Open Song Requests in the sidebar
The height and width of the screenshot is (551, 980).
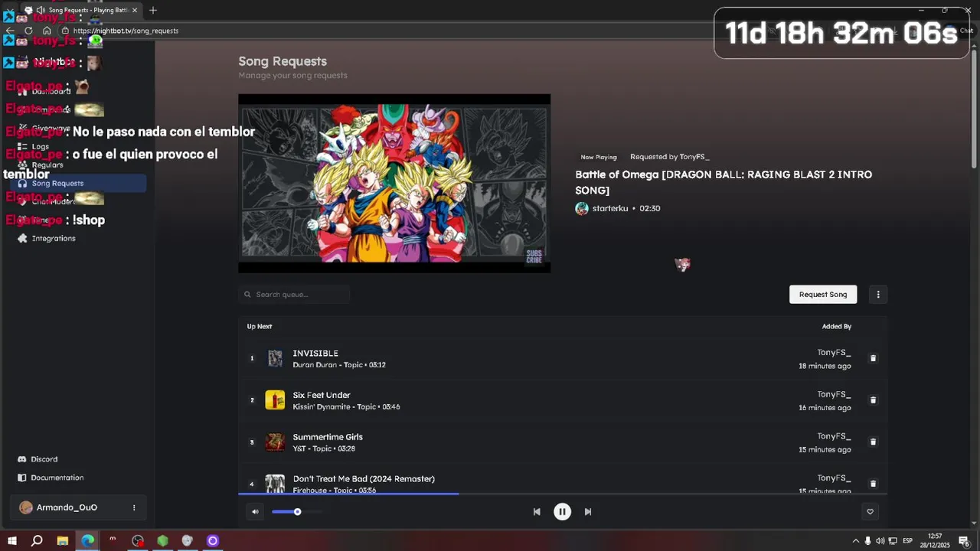tap(78, 184)
